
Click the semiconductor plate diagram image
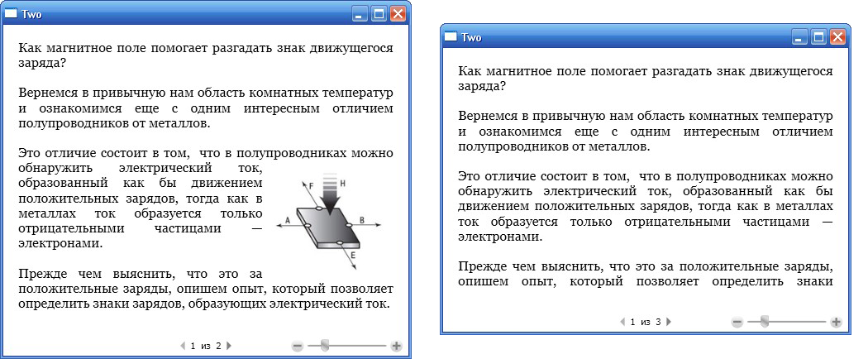[x=330, y=222]
